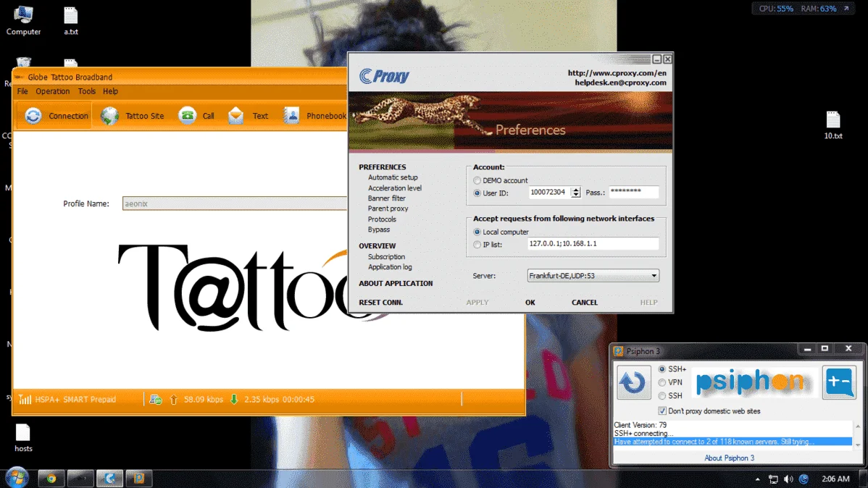Open the Help menu in Globe Tattoo
This screenshot has height=488, width=868.
coord(110,91)
